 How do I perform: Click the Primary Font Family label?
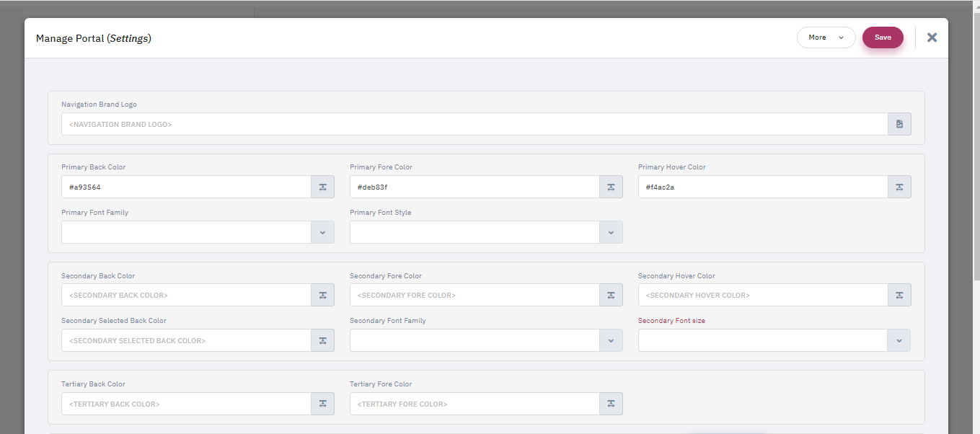pos(94,213)
